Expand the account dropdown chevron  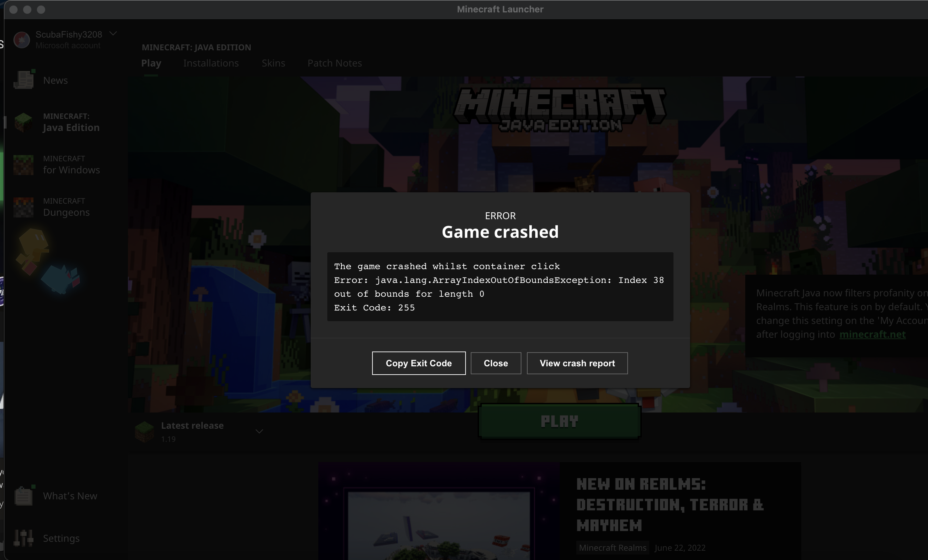click(113, 34)
